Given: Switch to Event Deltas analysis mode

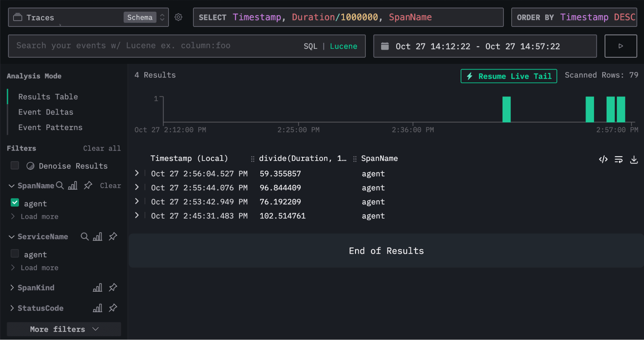Looking at the screenshot, I should point(46,112).
